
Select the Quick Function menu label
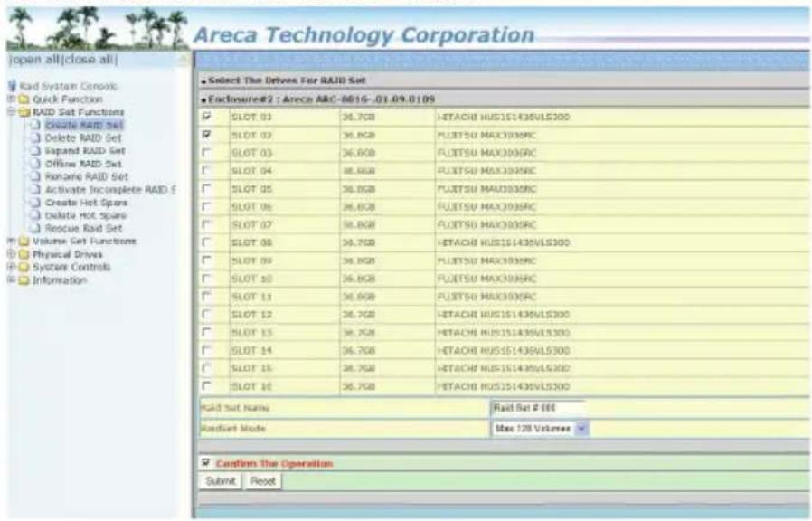coord(67,99)
